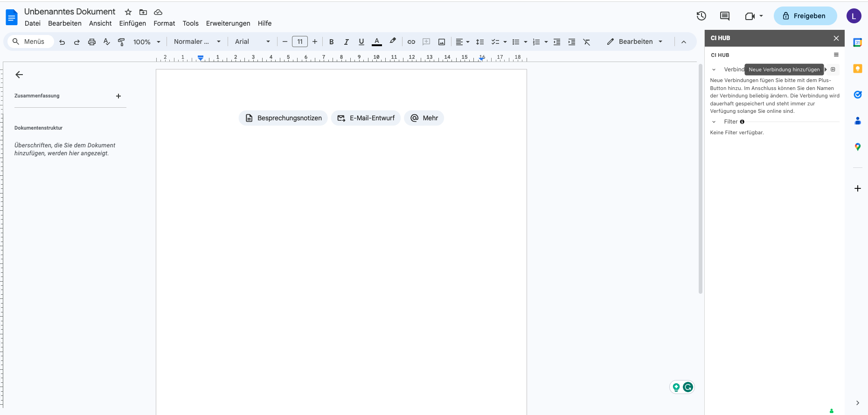Open the text alignment dropdown

click(x=463, y=42)
